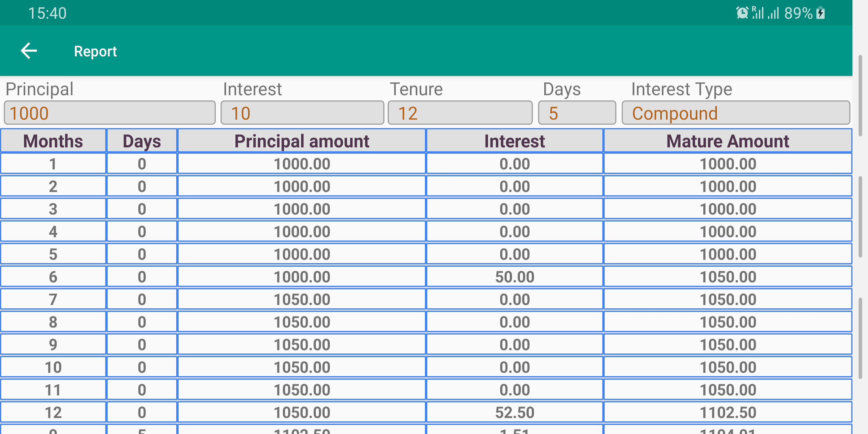868x434 pixels.
Task: Click the Mature Amount column header
Action: (728, 141)
